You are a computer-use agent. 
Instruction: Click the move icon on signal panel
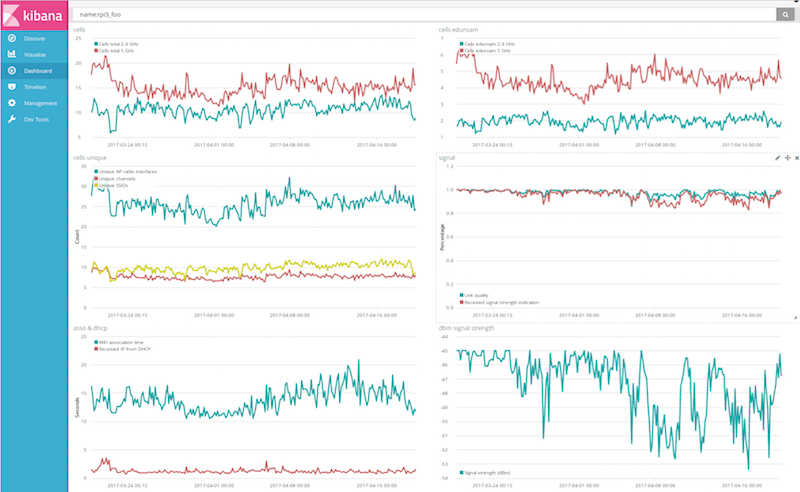point(787,158)
